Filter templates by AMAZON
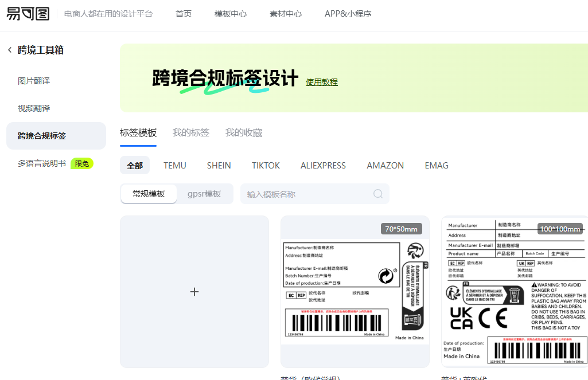This screenshot has height=380, width=588. (x=385, y=165)
